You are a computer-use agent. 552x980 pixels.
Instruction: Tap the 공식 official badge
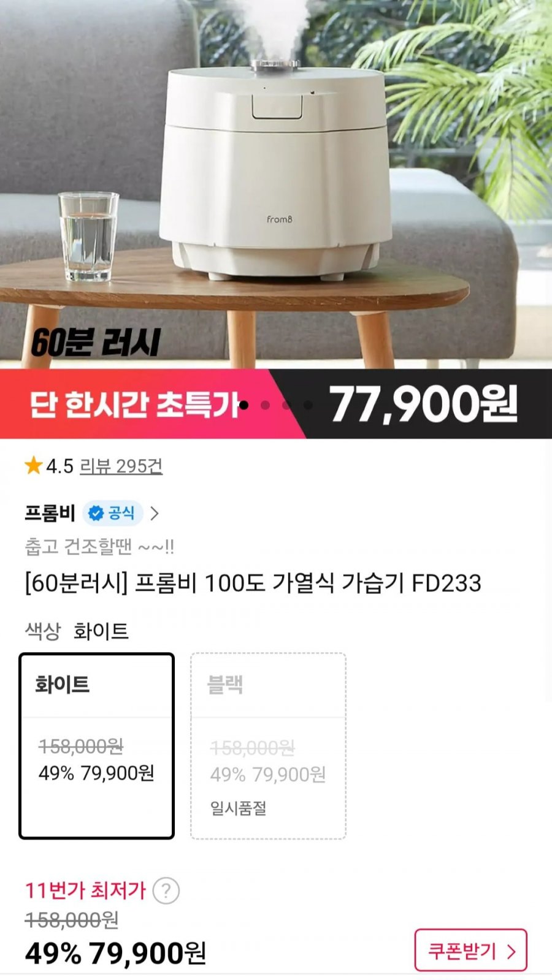[113, 513]
